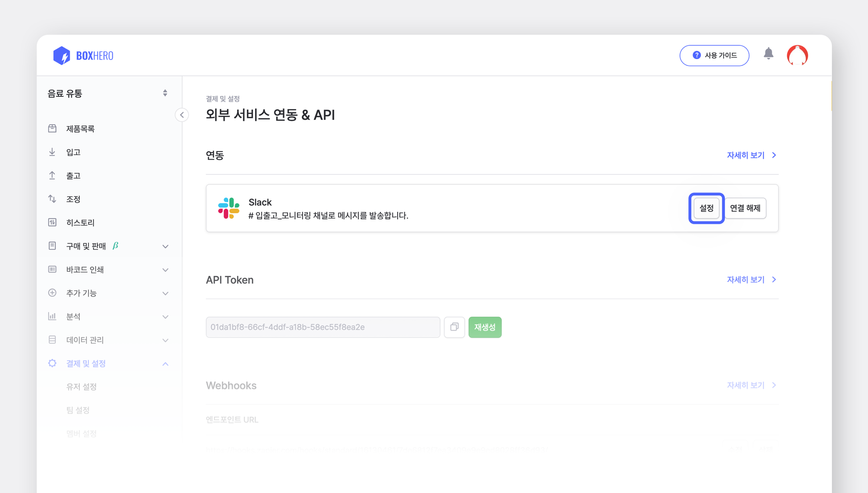The width and height of the screenshot is (868, 493).
Task: Go to 입고 in the sidebar
Action: click(73, 152)
